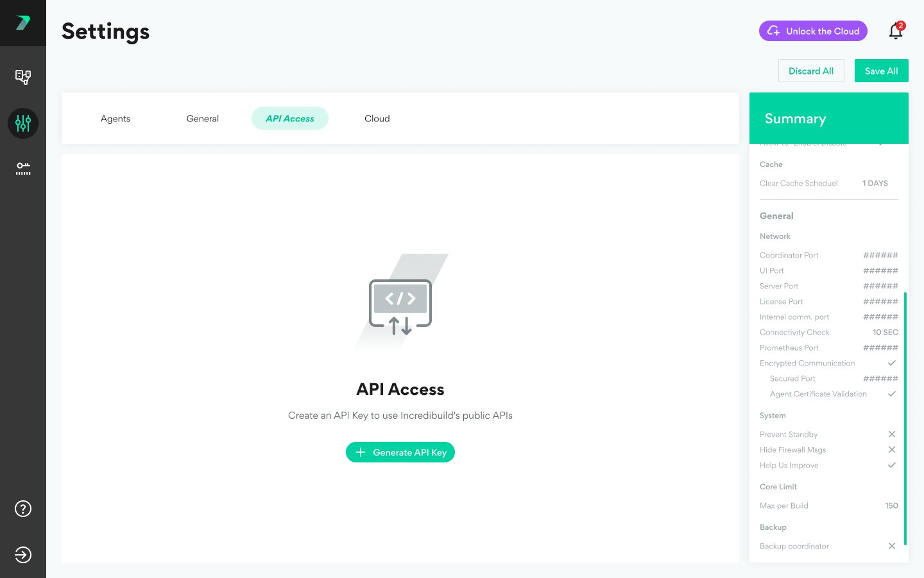Click the Encrypted Communication label
This screenshot has height=578, width=924.
[x=807, y=363]
